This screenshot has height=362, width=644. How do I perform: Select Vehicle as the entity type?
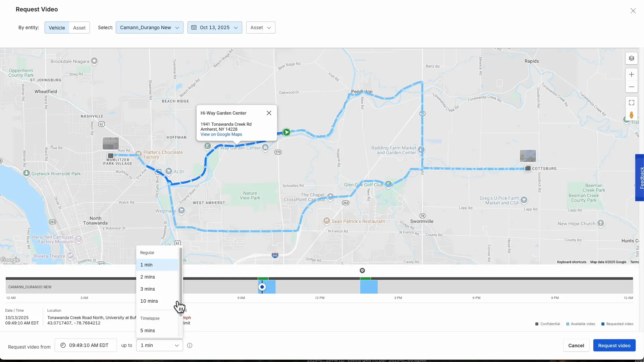57,27
